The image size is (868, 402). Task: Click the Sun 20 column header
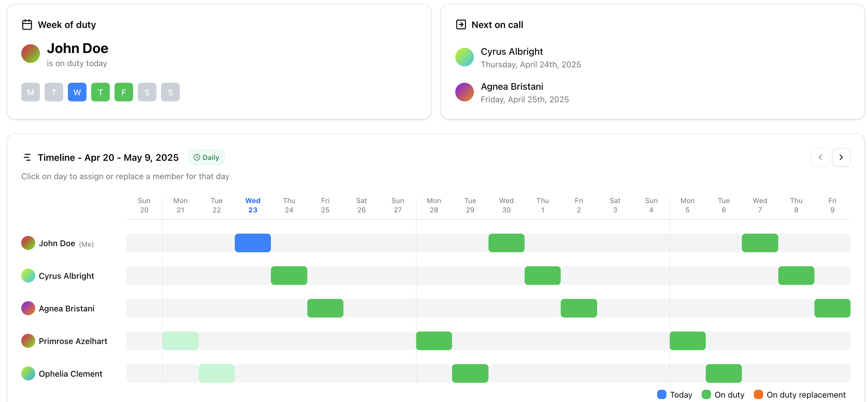144,205
